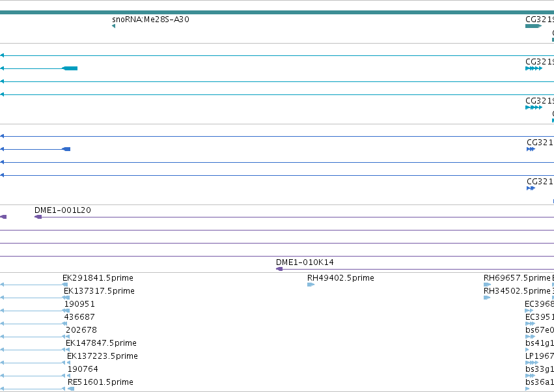Open the EK147847.5prime EST feature
Image resolution: width=554 pixels, height=392 pixels.
[x=101, y=343]
